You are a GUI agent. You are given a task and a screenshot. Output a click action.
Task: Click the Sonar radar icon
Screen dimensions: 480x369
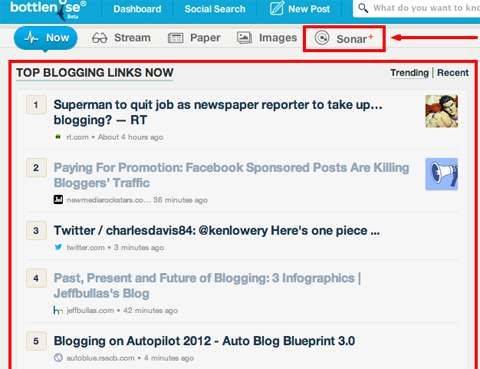(x=322, y=38)
